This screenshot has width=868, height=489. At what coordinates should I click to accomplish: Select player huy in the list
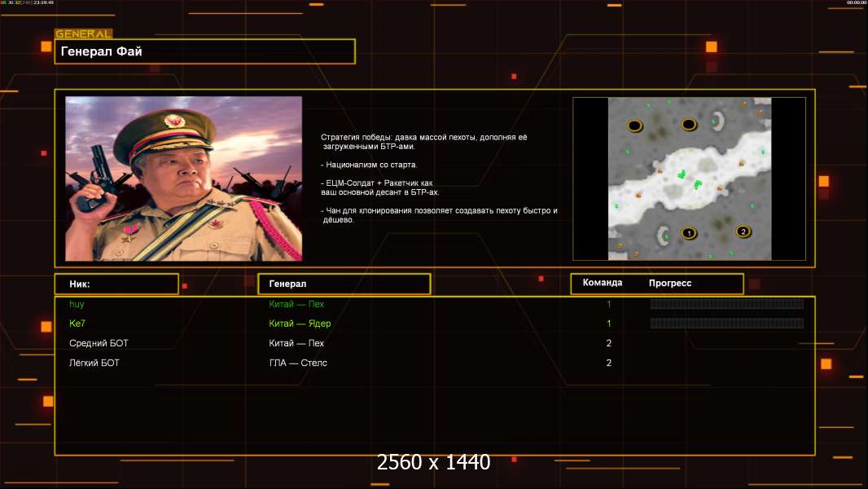[x=77, y=304]
